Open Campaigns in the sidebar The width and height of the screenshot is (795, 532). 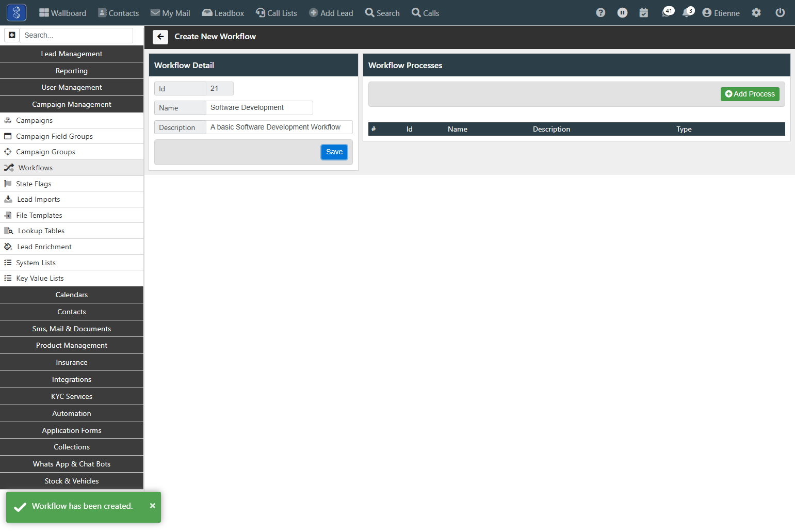coord(72,120)
